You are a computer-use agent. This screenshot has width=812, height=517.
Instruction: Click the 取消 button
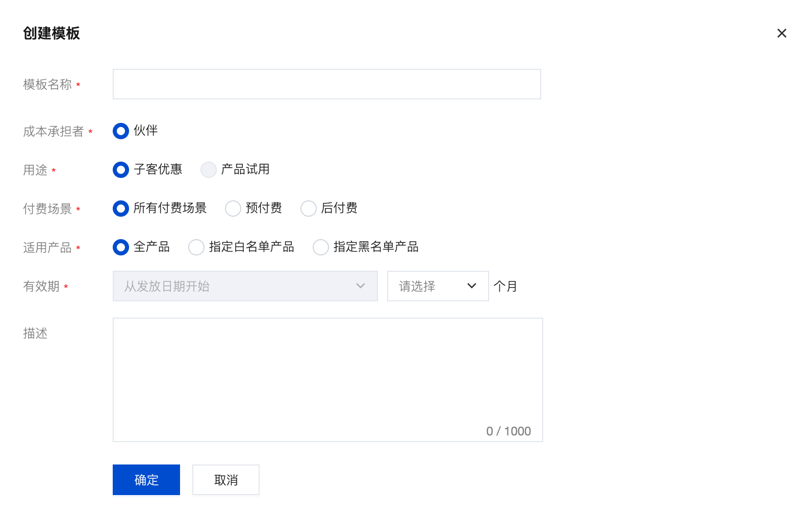(x=226, y=480)
